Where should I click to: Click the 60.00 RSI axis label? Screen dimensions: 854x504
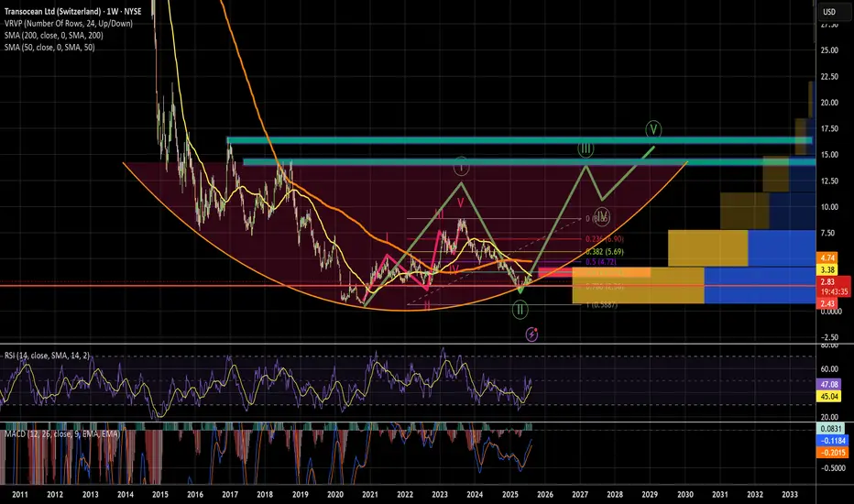pos(829,369)
